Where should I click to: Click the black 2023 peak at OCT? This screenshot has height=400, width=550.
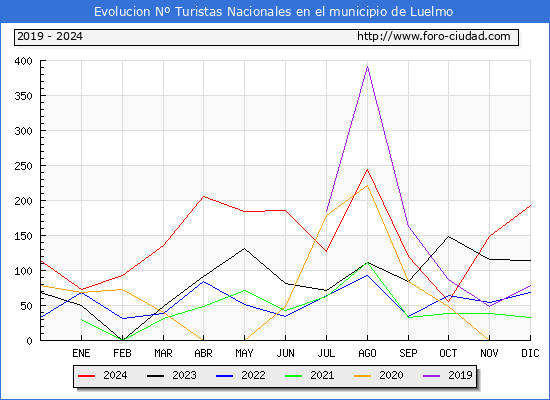point(448,236)
